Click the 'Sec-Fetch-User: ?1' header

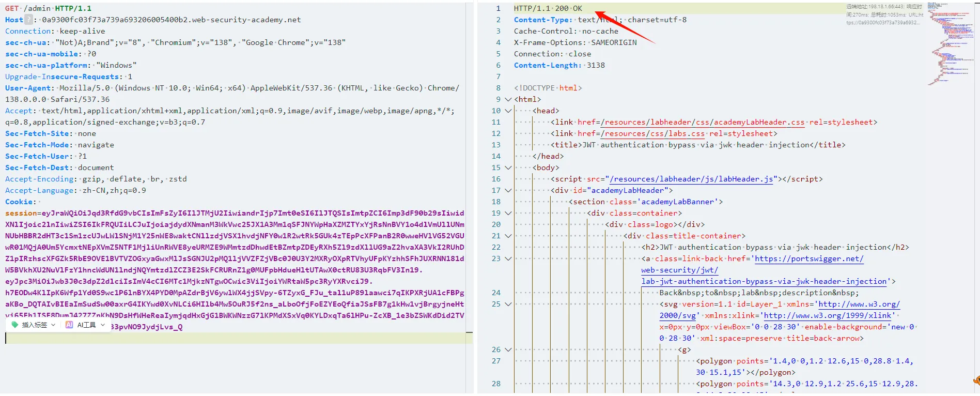46,156
